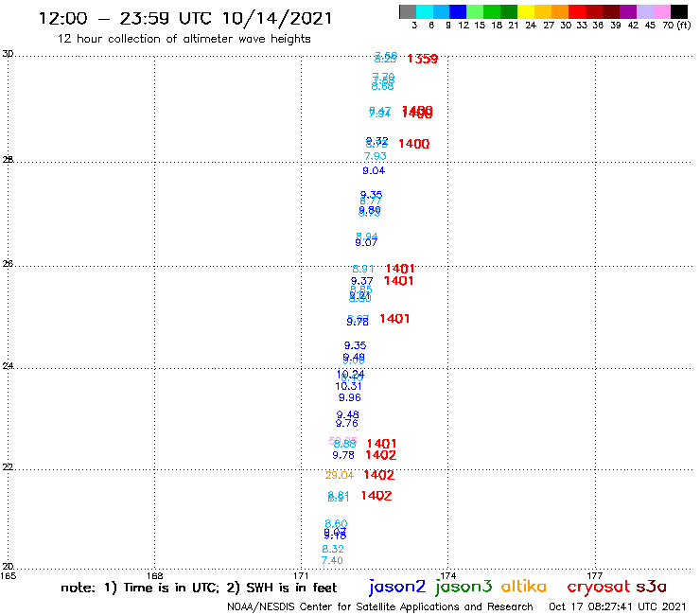Pick the pure blue swatch in the color bar
Viewport: 700px width, 615px height.
point(459,11)
